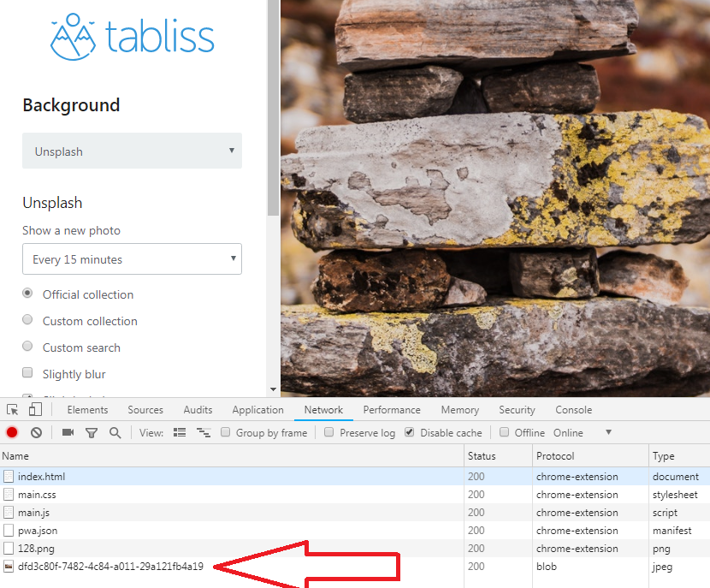The height and width of the screenshot is (588, 710).
Task: Select the Network tab
Action: [x=323, y=409]
